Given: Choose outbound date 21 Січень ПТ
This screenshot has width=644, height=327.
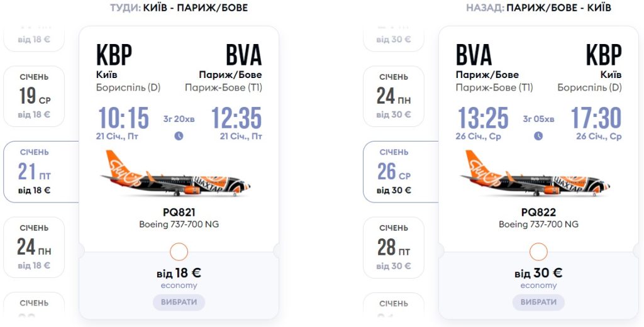Looking at the screenshot, I should pos(35,171).
